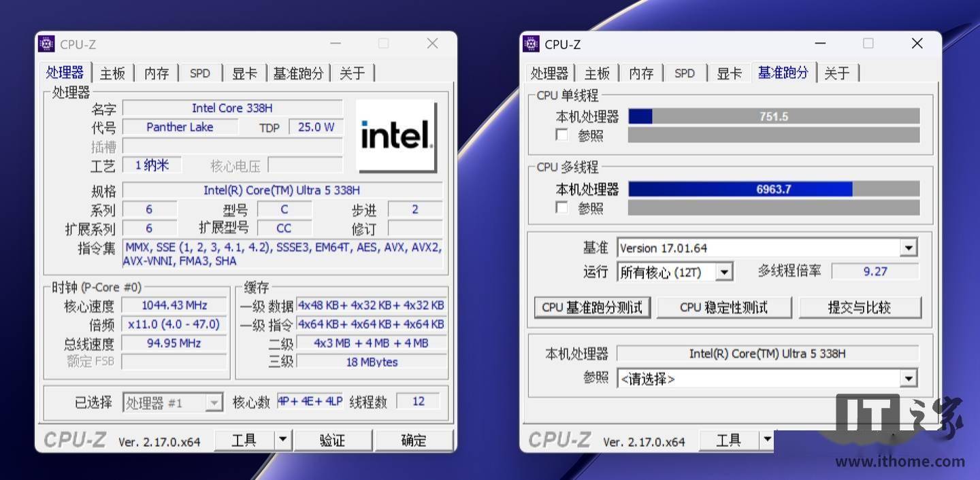Close the left CPU-Z window
This screenshot has width=980, height=480.
(x=432, y=44)
